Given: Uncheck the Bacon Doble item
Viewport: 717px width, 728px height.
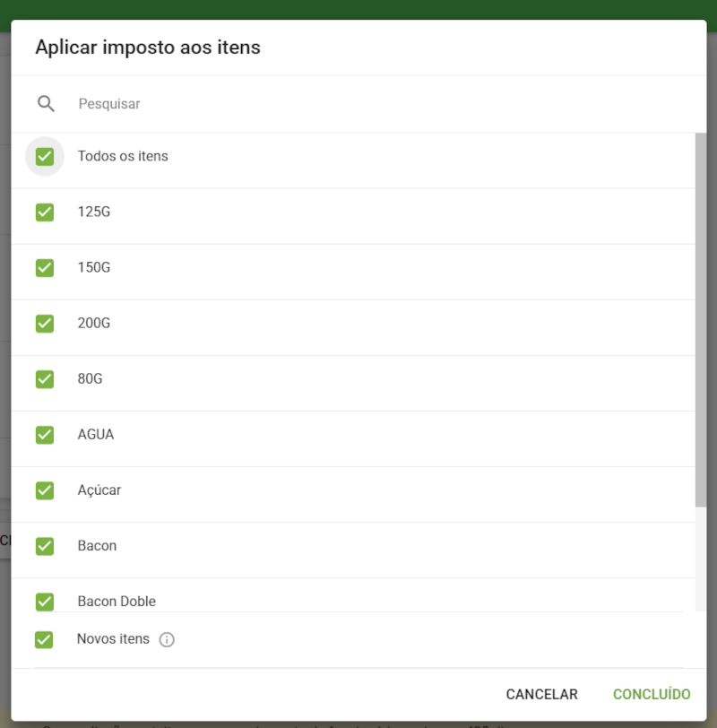Looking at the screenshot, I should tap(45, 602).
